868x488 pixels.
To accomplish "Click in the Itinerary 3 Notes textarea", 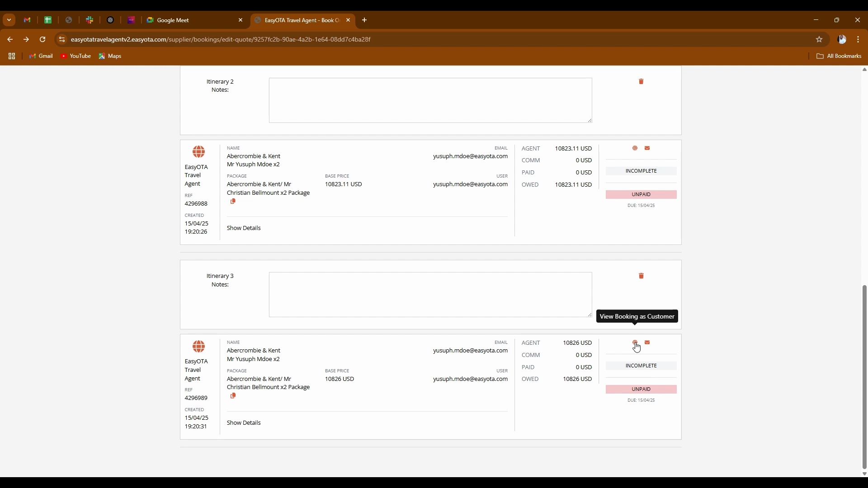I will 430,295.
